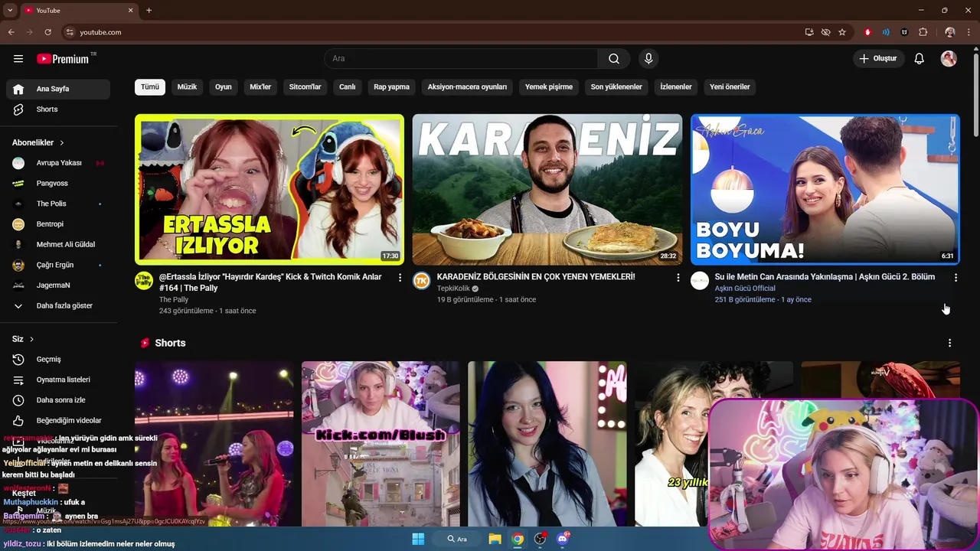Expand the Abonelikler section chevron

point(62,143)
